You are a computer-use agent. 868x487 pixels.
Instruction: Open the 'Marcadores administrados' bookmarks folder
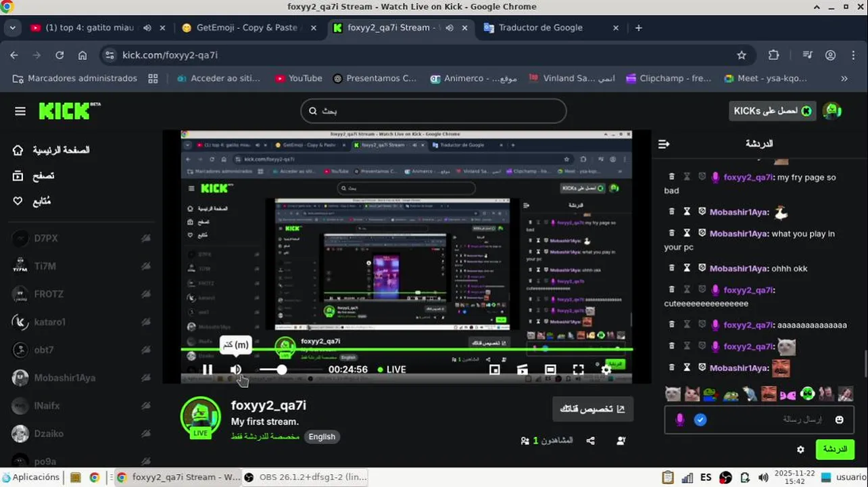[x=75, y=78]
